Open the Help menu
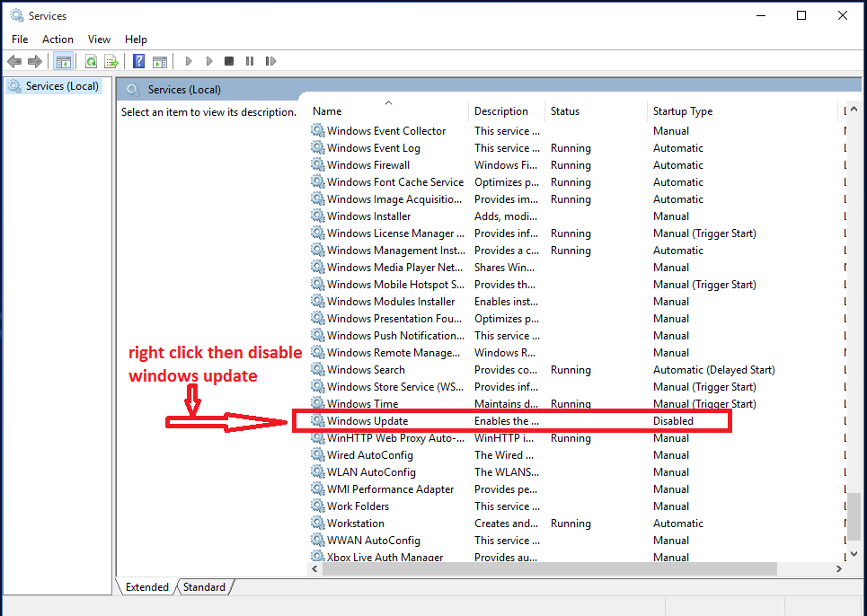Viewport: 867px width, 616px height. 136,40
